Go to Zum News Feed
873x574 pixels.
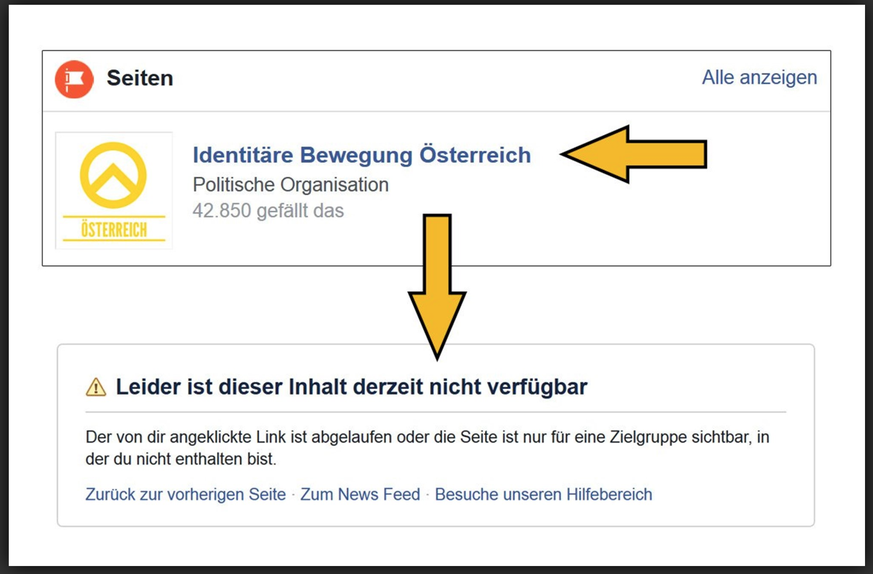[360, 494]
